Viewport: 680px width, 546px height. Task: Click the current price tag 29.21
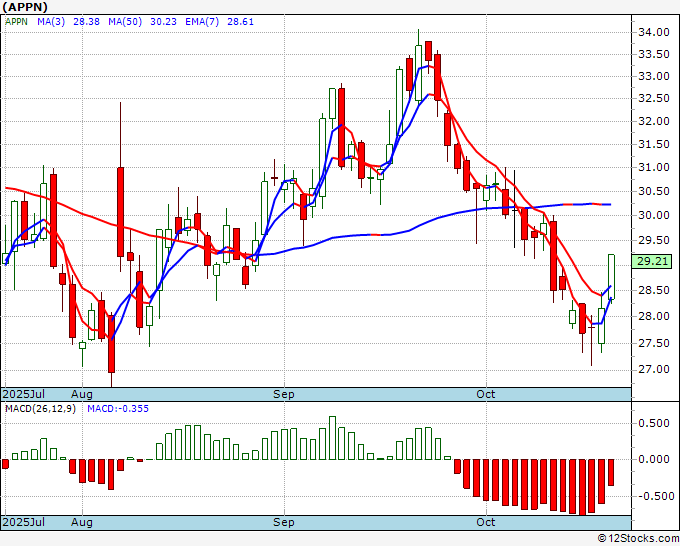point(652,262)
